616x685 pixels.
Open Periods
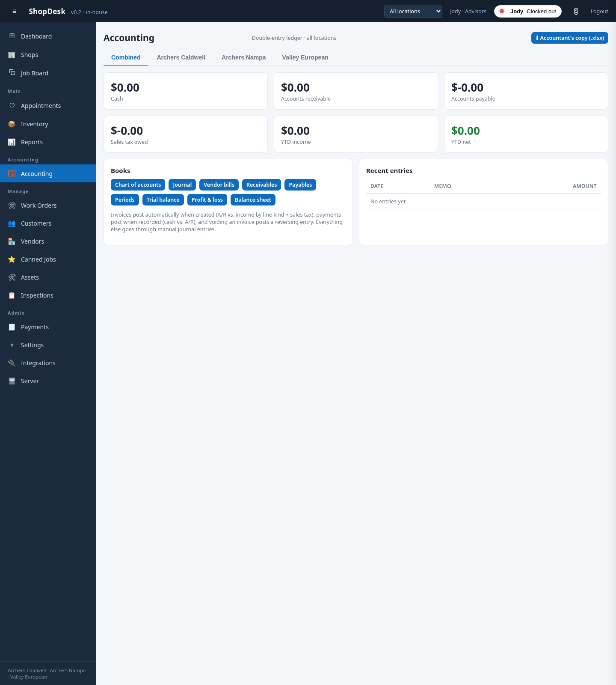tap(125, 200)
